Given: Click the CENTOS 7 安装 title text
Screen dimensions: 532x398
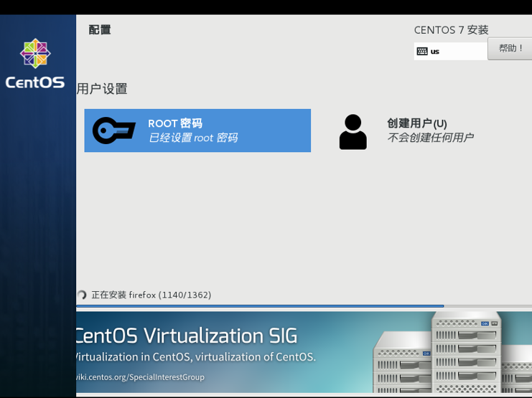Looking at the screenshot, I should click(452, 30).
